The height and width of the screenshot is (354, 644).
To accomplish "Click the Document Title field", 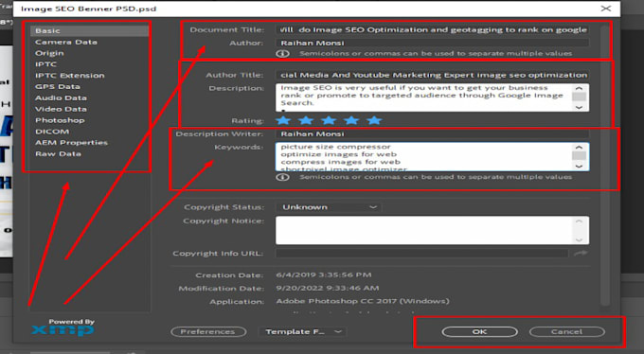I will pos(433,29).
